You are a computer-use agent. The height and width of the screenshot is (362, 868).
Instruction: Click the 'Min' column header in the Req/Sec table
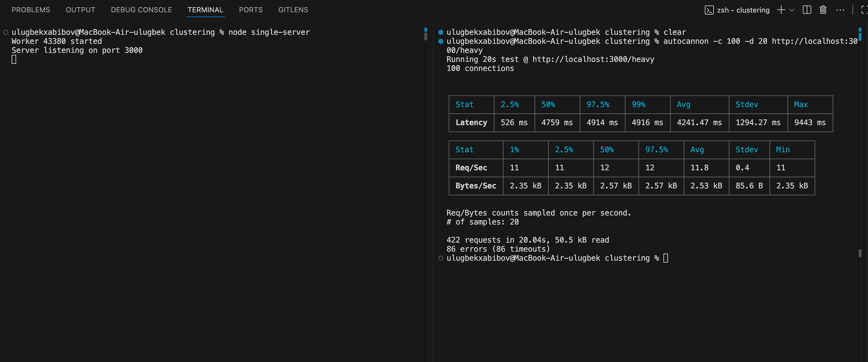pyautogui.click(x=783, y=150)
